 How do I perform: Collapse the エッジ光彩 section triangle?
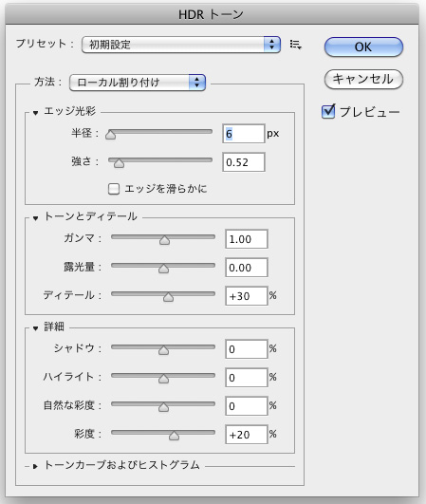(35, 113)
